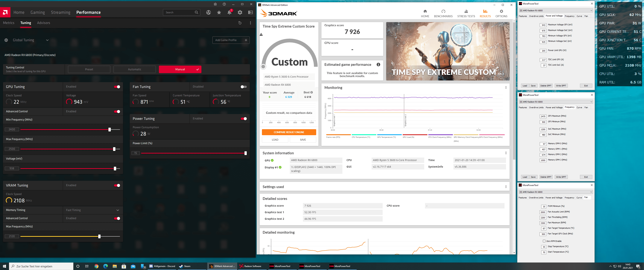Open Steam from the taskbar

coord(185,266)
